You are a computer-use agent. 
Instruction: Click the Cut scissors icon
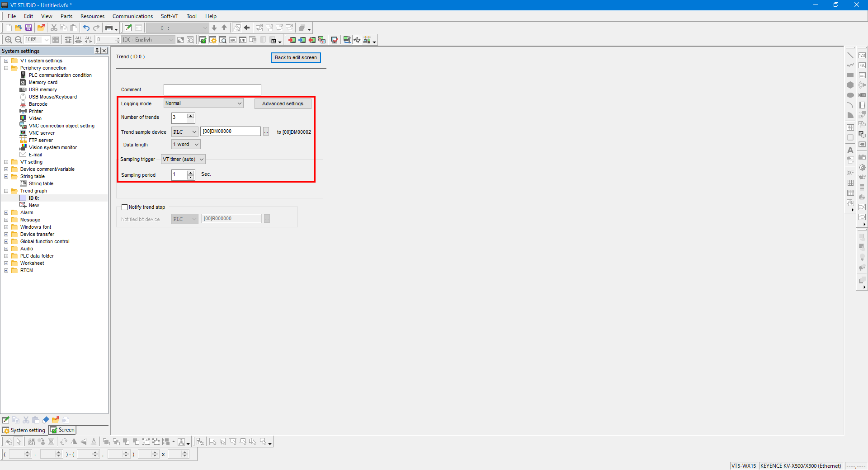[54, 28]
